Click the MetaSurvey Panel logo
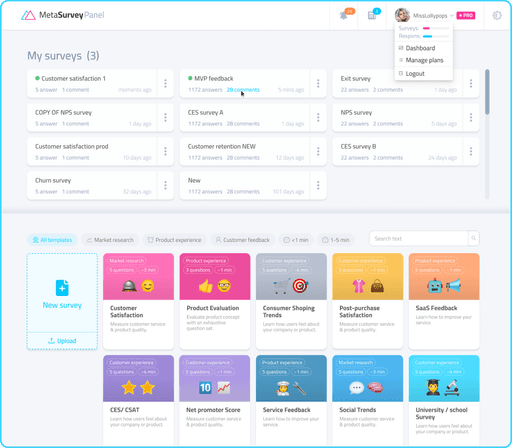This screenshot has height=448, width=512. pyautogui.click(x=63, y=15)
